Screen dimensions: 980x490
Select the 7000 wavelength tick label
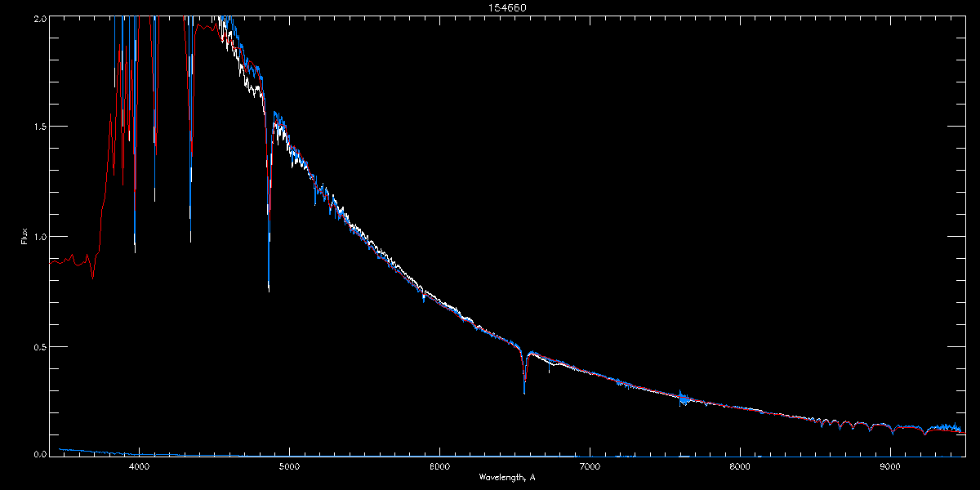(590, 466)
